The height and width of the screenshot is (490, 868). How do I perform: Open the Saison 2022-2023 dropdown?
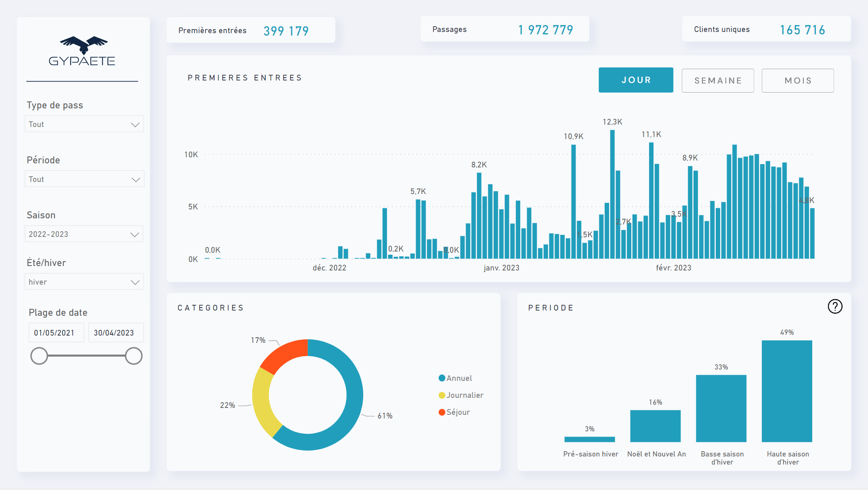point(84,234)
